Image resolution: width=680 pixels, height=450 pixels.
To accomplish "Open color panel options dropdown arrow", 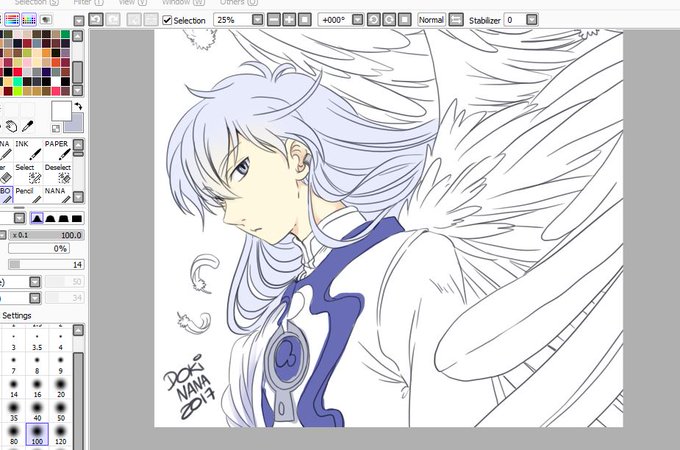I will (78, 20).
